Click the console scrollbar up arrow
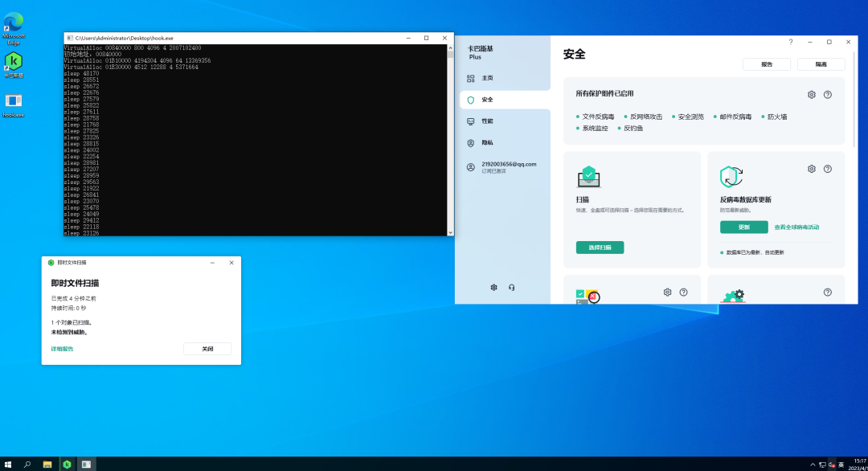The width and height of the screenshot is (868, 471). [451, 48]
